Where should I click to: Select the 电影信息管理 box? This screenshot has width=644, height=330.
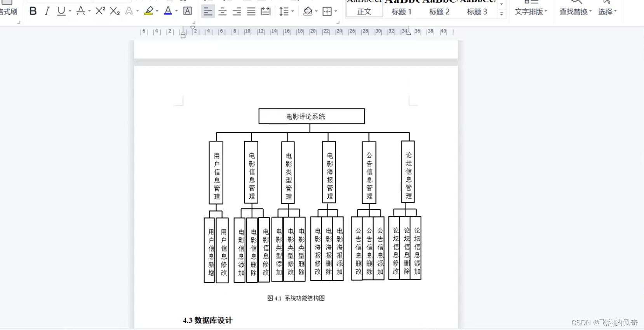(251, 172)
